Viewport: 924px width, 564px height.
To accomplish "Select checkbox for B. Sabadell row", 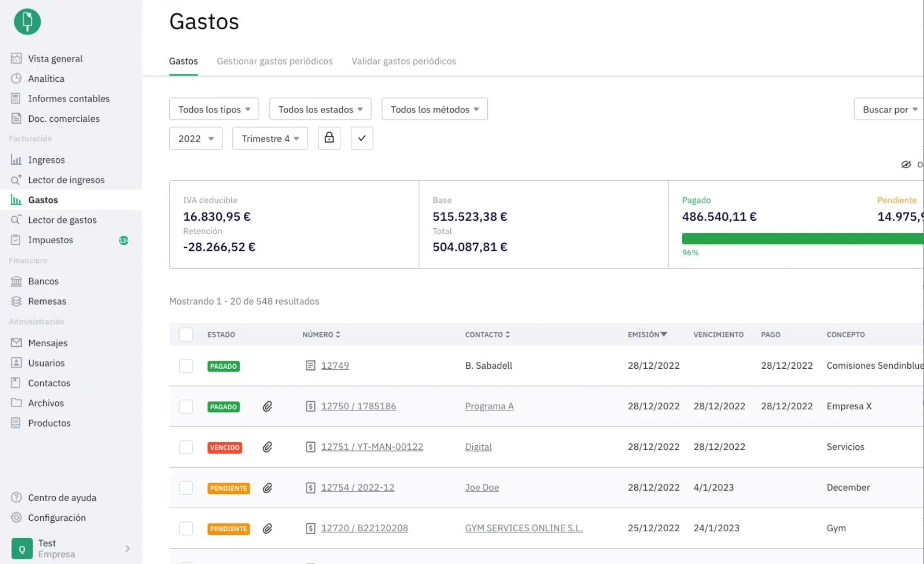I will [186, 366].
